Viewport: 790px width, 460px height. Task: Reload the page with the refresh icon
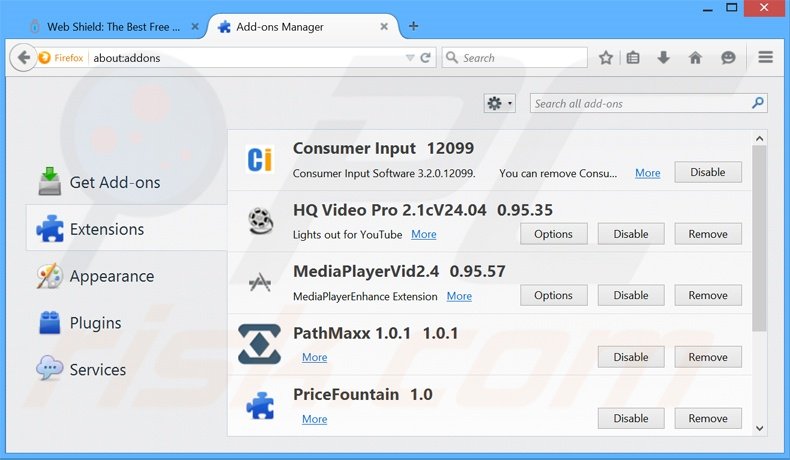pyautogui.click(x=426, y=57)
